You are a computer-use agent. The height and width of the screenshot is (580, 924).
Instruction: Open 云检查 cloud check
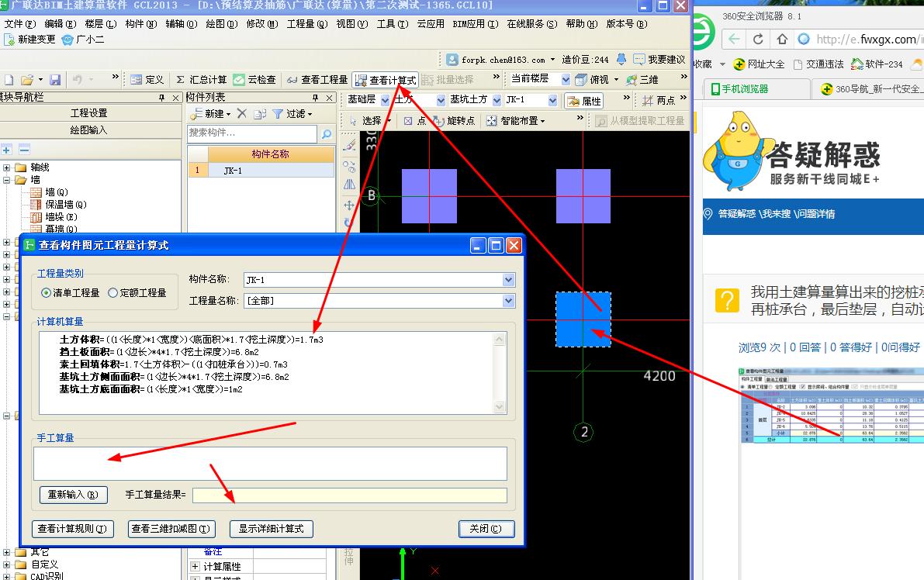254,80
